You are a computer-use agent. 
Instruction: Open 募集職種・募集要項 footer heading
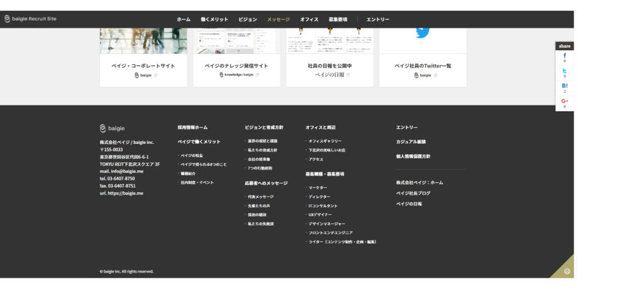click(325, 173)
